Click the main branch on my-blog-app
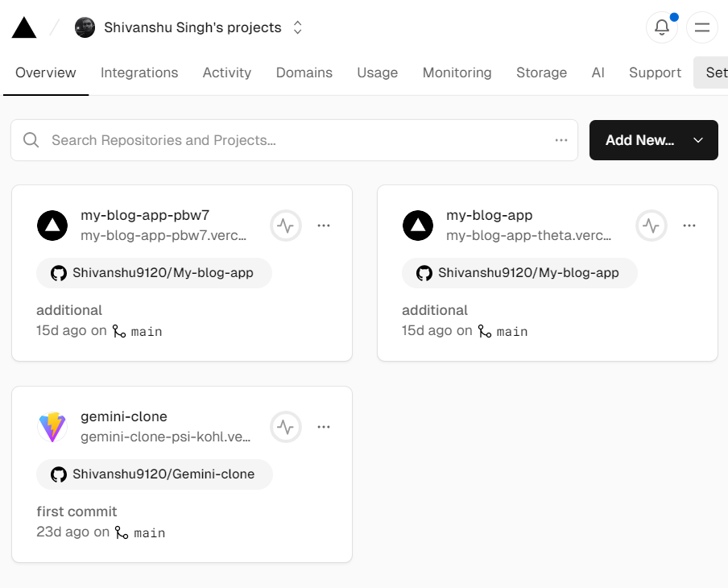This screenshot has width=728, height=588. [x=512, y=332]
